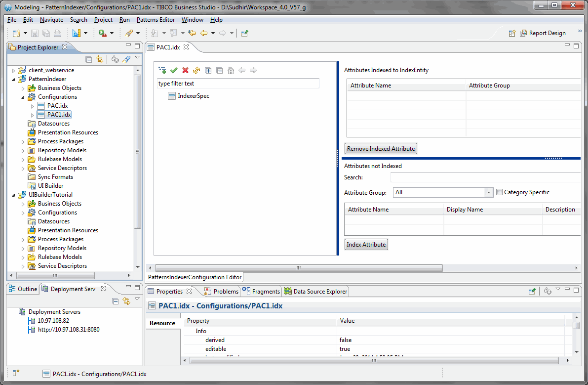The width and height of the screenshot is (588, 385).
Task: Open the File menu
Action: point(12,19)
